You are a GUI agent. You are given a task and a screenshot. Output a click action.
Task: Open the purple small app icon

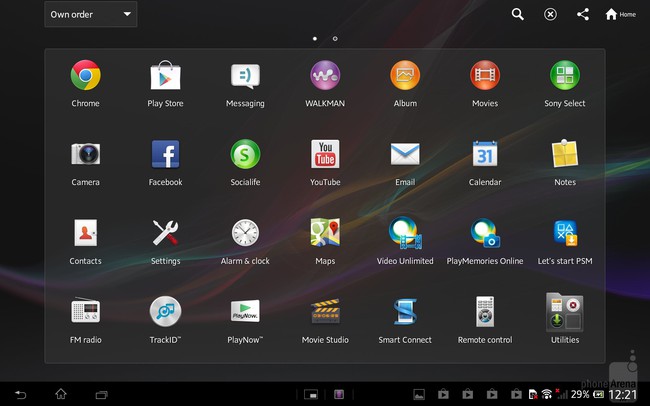[339, 394]
